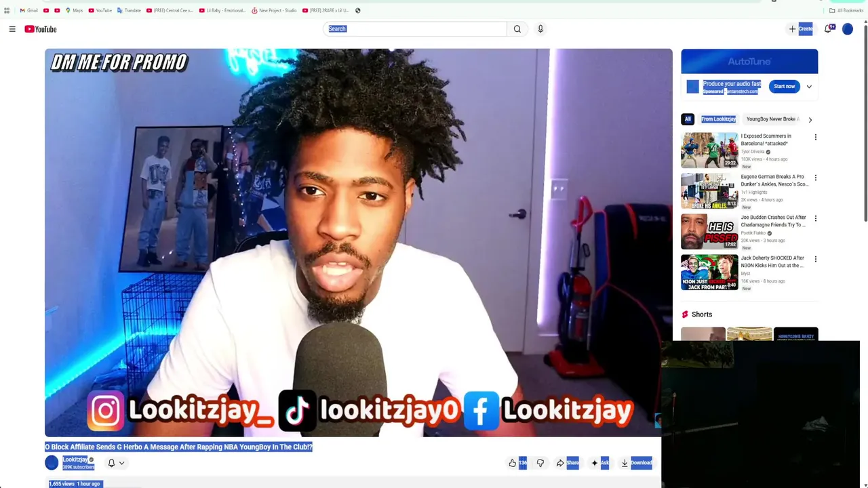Open the Maps bookmark
The image size is (868, 488).
(74, 10)
